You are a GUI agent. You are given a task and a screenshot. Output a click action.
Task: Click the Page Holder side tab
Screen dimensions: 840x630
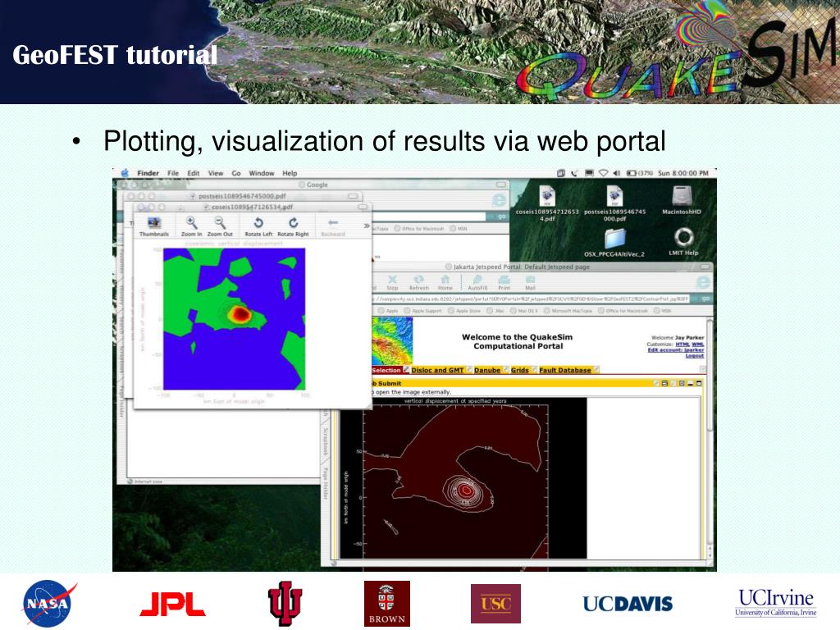tap(325, 483)
